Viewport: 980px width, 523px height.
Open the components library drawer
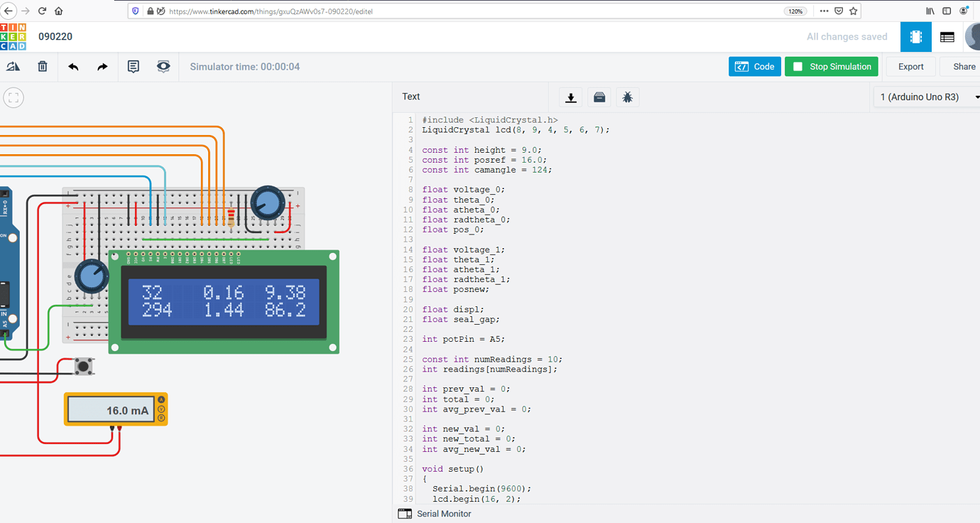click(x=599, y=97)
